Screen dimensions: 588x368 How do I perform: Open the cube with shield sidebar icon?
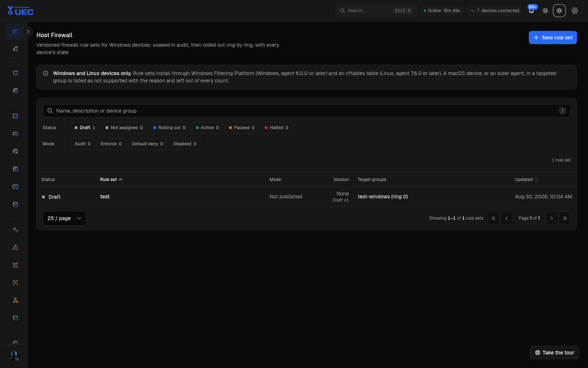click(15, 204)
